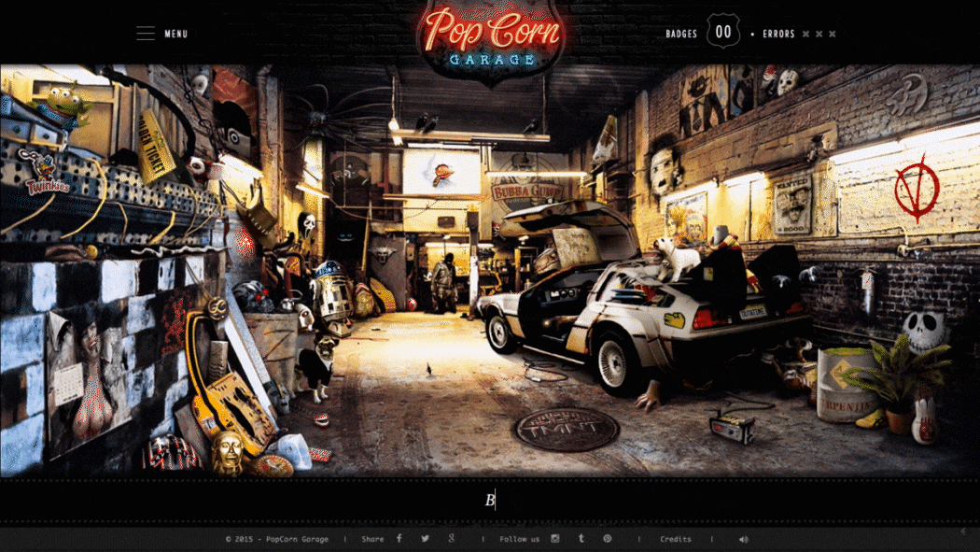Screen dimensions: 980x552
Task: Select the golden C-3PO head
Action: [x=228, y=452]
